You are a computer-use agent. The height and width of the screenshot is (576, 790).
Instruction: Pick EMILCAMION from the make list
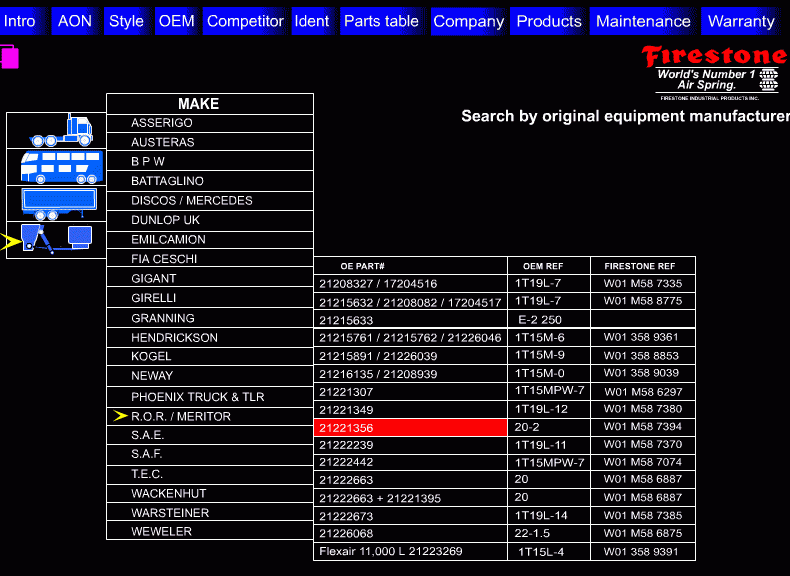[210, 239]
